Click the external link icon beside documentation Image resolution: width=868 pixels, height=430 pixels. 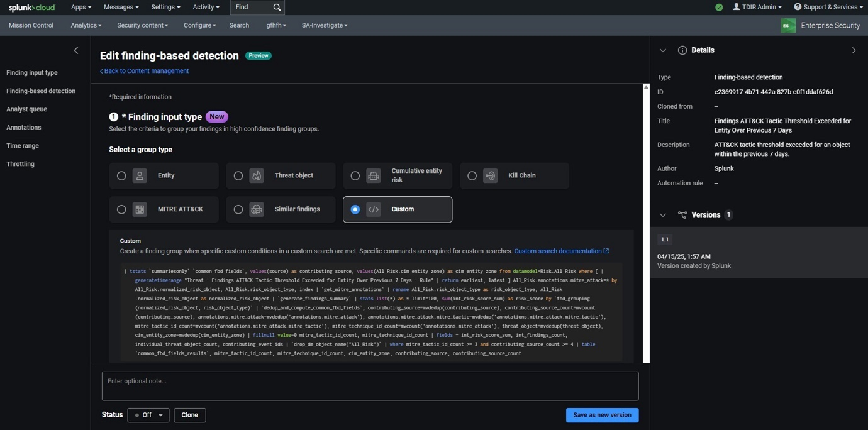(606, 251)
